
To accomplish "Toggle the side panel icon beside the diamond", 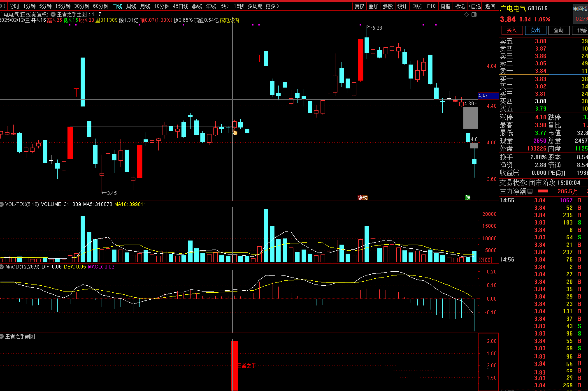I will pos(474,14).
